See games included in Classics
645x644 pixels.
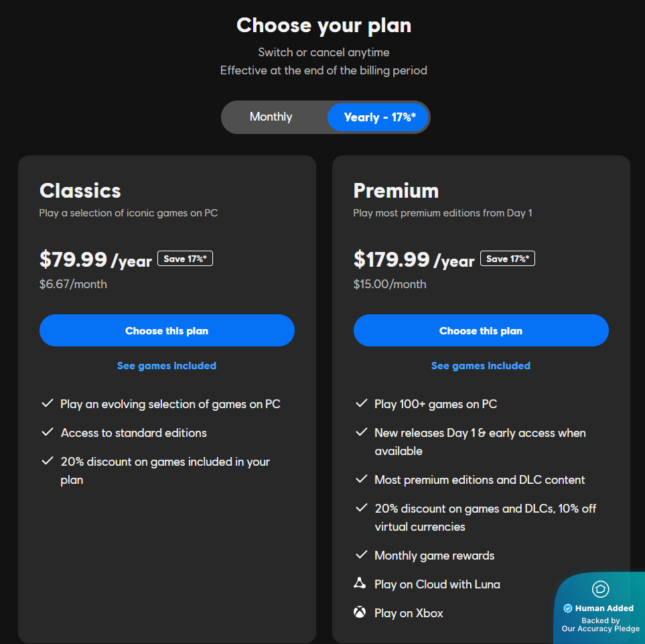click(x=167, y=366)
